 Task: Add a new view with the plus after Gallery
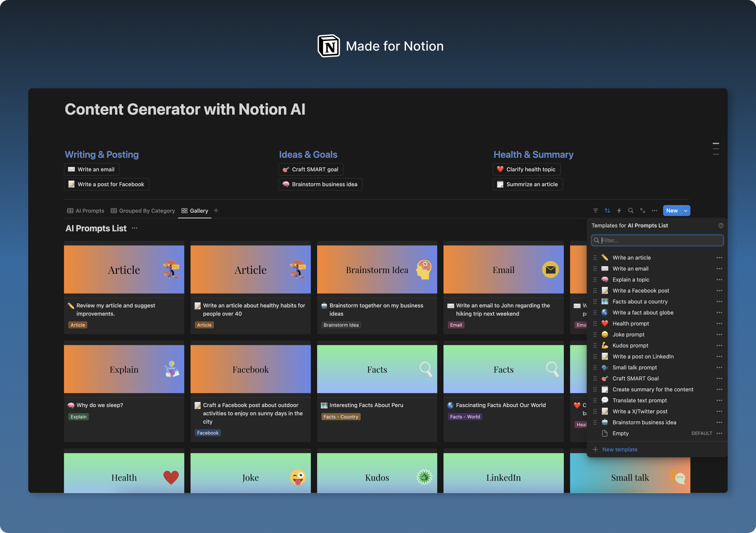click(x=216, y=210)
